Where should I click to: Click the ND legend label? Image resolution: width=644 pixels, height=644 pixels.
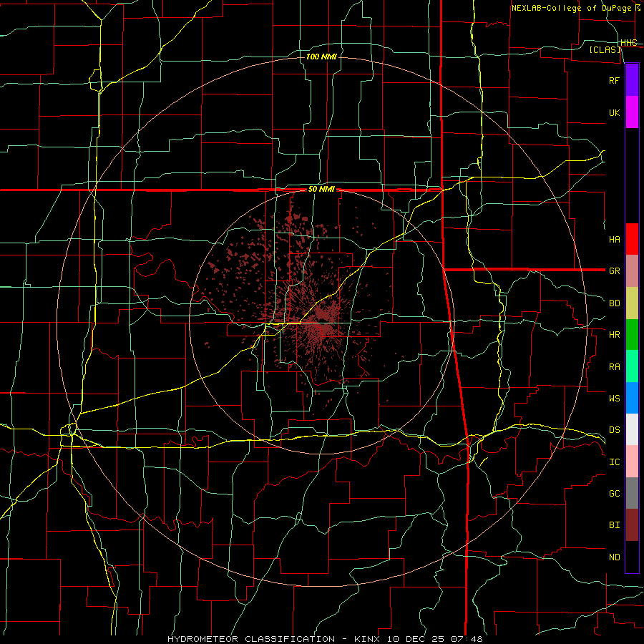pos(614,557)
